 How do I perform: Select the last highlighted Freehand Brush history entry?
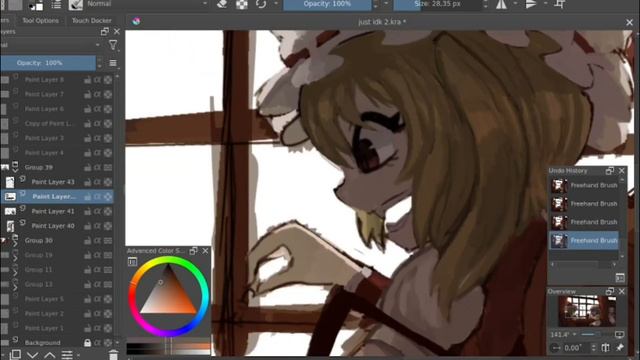click(584, 241)
